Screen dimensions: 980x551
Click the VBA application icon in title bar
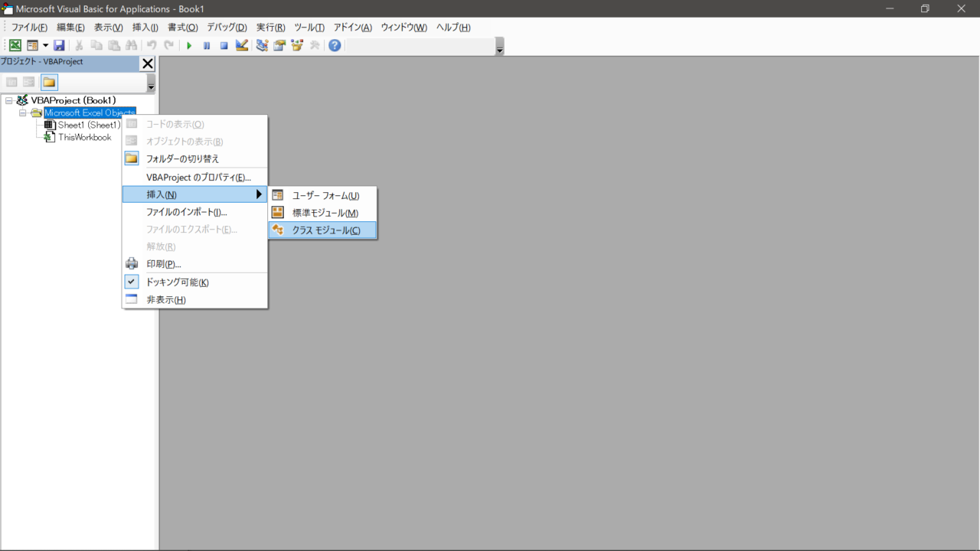(x=8, y=8)
